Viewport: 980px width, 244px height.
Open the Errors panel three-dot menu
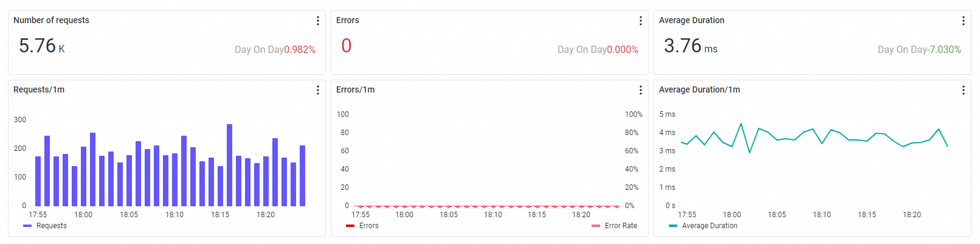640,21
